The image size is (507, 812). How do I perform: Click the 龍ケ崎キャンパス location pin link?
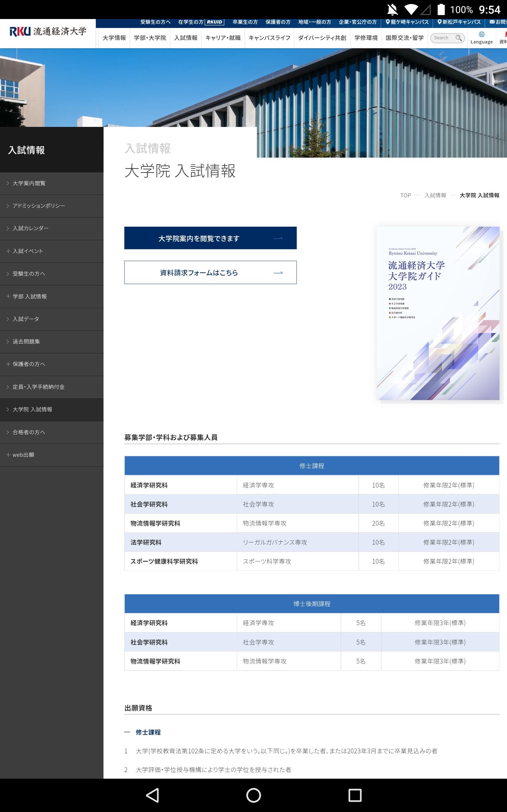point(407,22)
